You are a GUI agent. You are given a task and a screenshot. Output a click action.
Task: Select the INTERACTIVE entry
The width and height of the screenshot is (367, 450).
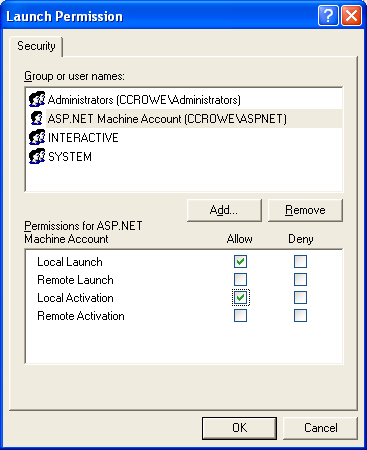(x=83, y=138)
